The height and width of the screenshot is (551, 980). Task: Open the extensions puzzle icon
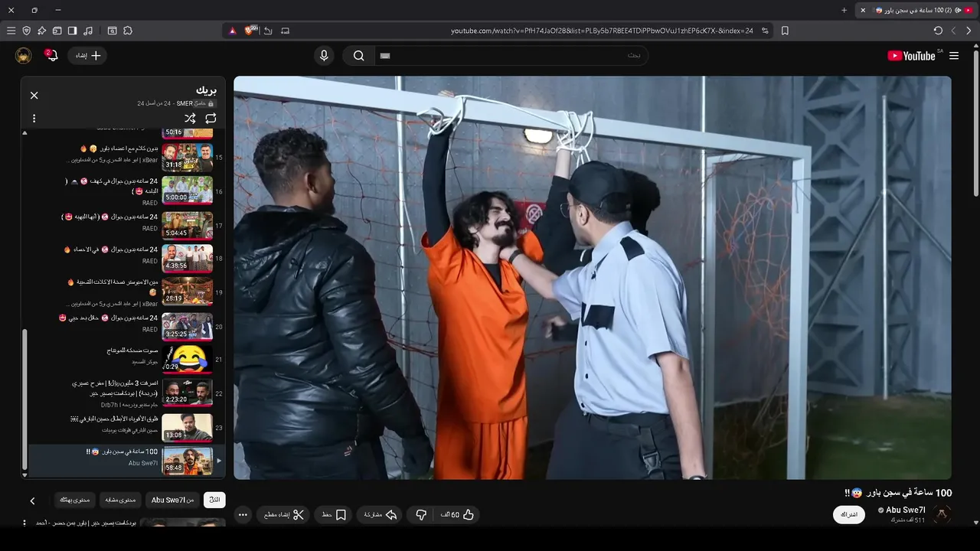(x=128, y=31)
